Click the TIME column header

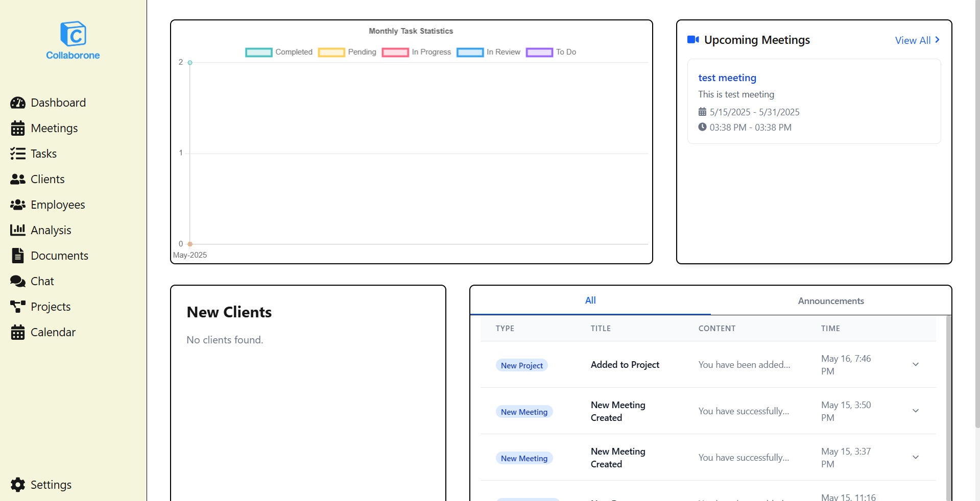[830, 329]
